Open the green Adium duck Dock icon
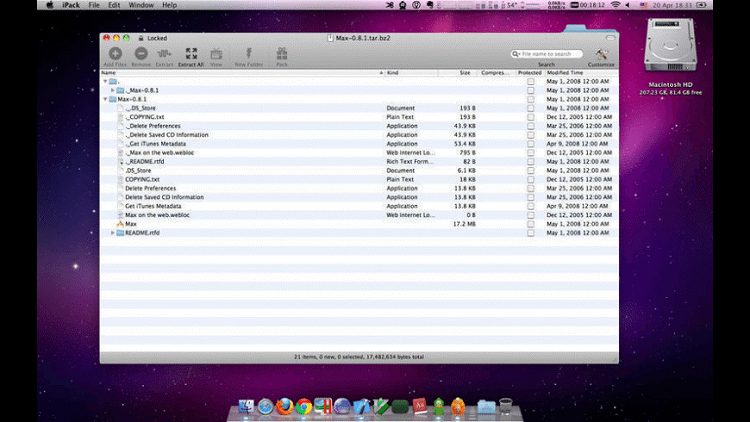Image resolution: width=750 pixels, height=422 pixels. point(439,406)
